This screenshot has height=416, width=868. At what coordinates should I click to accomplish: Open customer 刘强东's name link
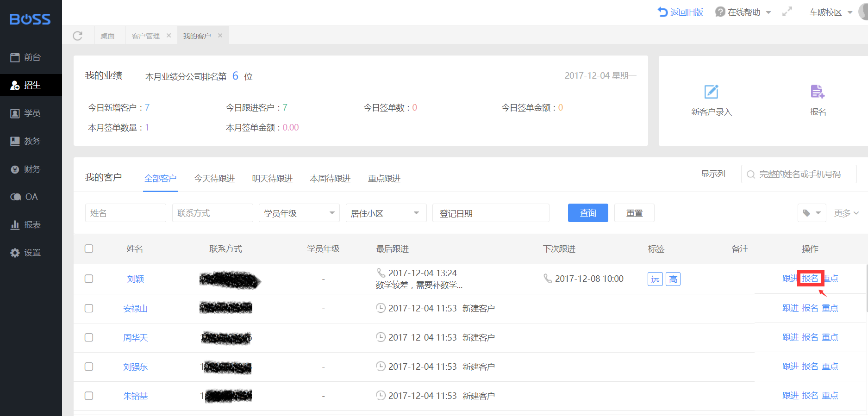click(x=135, y=367)
